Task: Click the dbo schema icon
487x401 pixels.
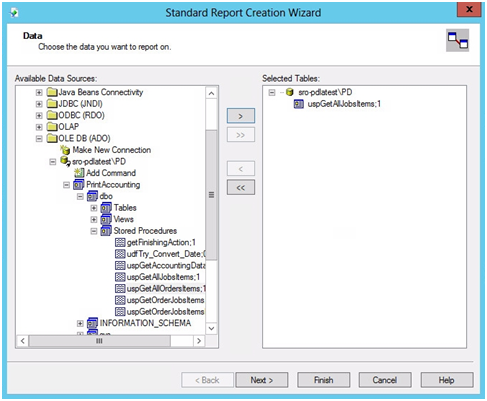Action: [92, 196]
